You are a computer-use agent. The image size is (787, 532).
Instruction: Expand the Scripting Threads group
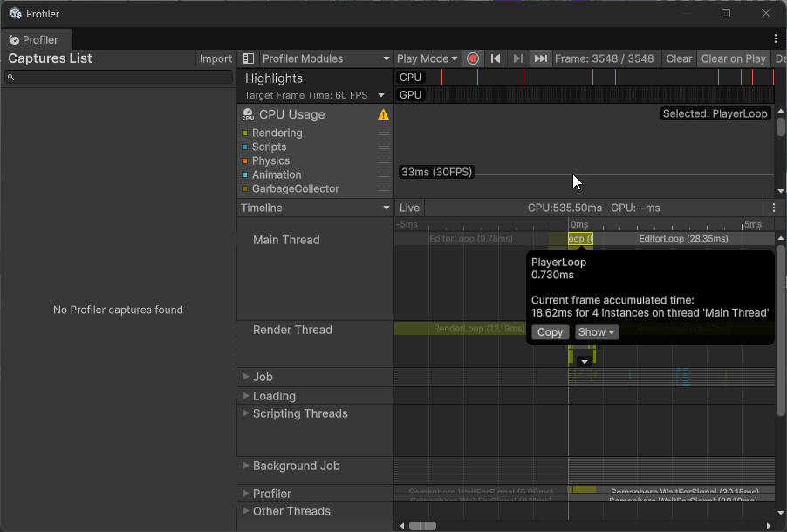[x=245, y=413]
